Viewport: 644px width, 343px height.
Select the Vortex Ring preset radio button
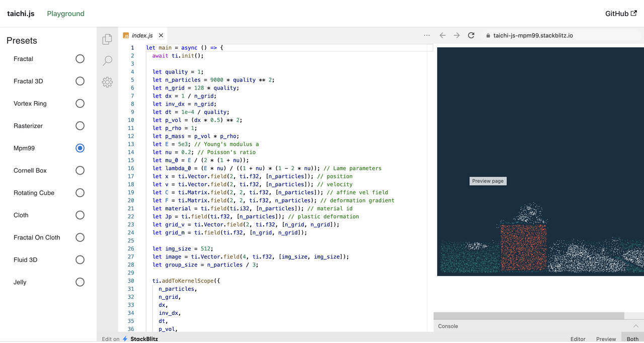[80, 104]
